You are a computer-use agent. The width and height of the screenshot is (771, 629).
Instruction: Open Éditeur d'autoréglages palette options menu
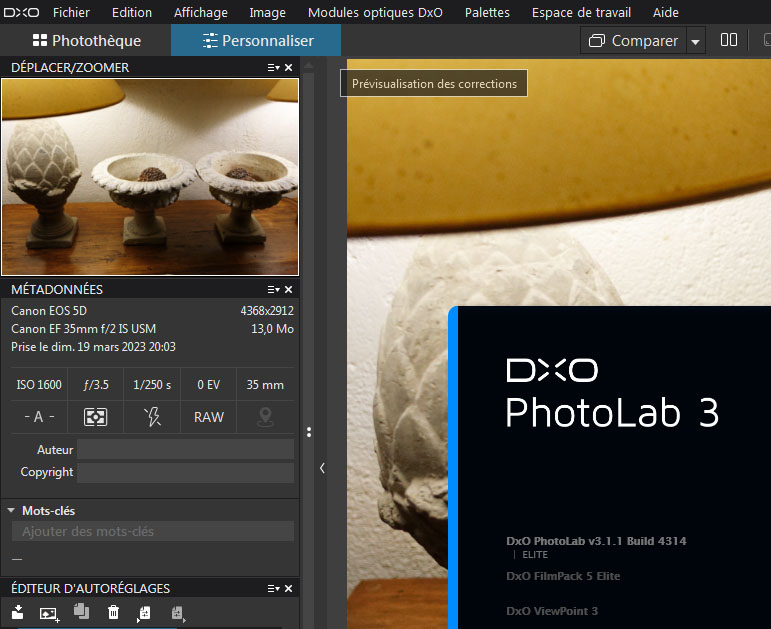click(x=273, y=589)
